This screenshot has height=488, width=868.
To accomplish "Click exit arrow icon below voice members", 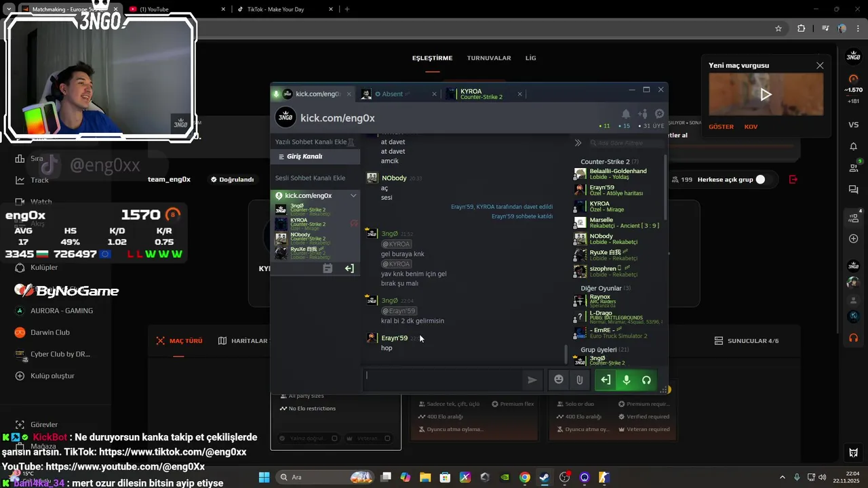I will 349,268.
